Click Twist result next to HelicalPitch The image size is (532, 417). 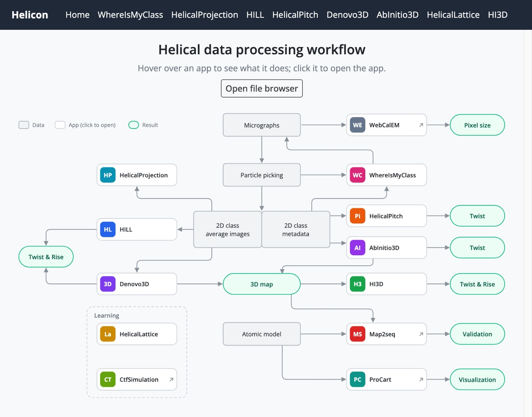coord(477,216)
